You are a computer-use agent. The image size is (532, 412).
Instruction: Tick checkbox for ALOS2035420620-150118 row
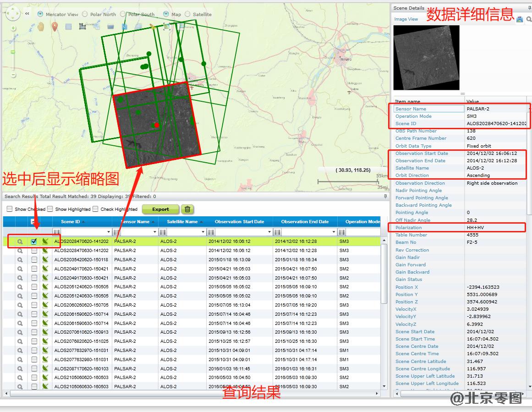click(34, 259)
